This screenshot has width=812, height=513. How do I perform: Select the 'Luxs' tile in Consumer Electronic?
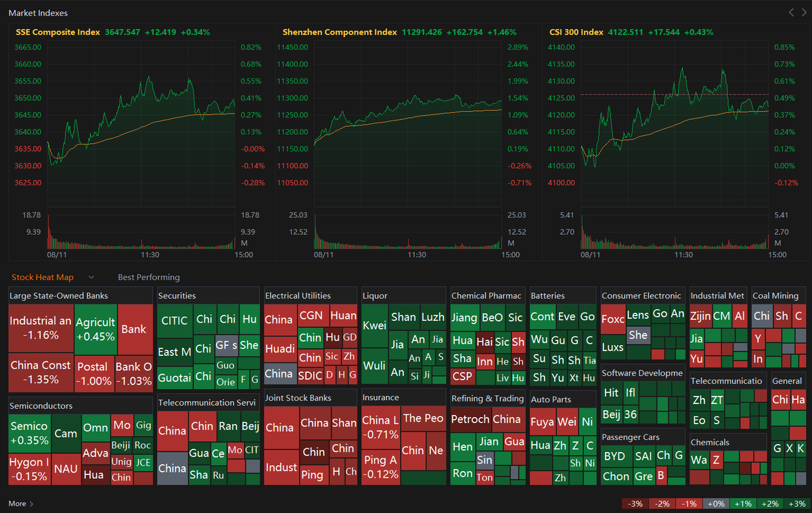tap(612, 347)
